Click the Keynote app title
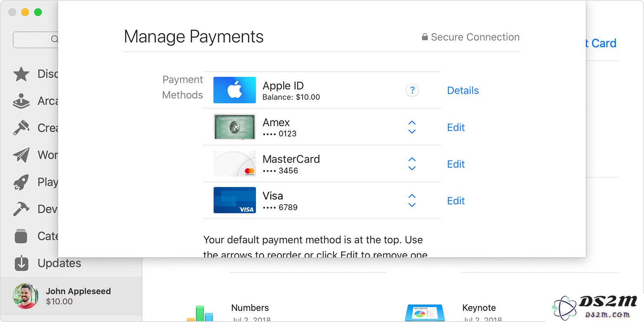The width and height of the screenshot is (644, 322). pyautogui.click(x=479, y=308)
